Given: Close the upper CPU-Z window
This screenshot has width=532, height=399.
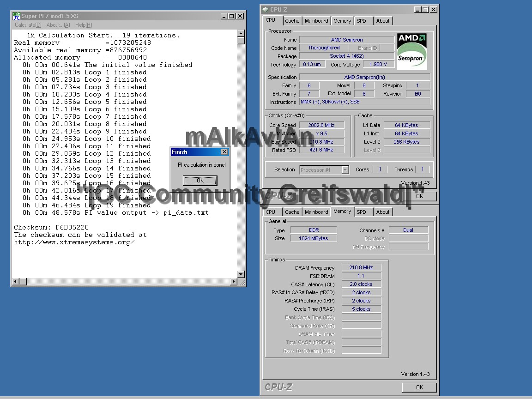Looking at the screenshot, I should click(434, 10).
